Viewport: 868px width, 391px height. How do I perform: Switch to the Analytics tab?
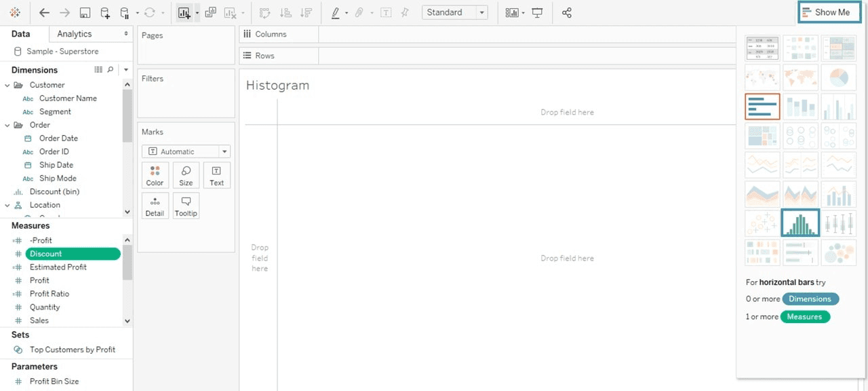75,34
